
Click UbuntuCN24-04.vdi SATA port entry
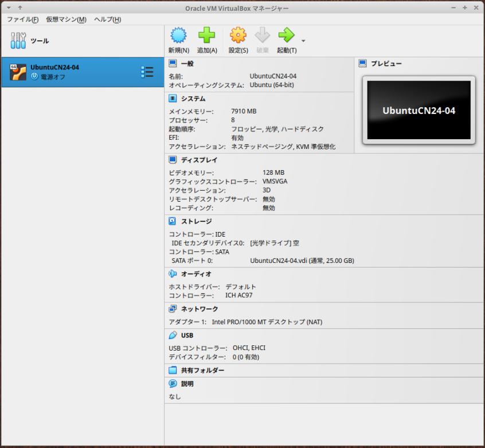pos(302,260)
